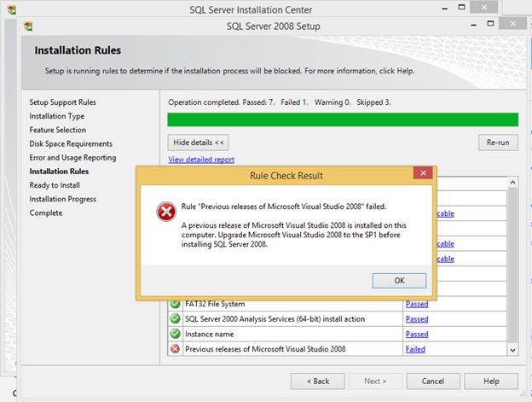The image size is (532, 402).
Task: Click 'Previous releases of Microsoft Visual Studio 2008' row text
Action: [x=265, y=349]
